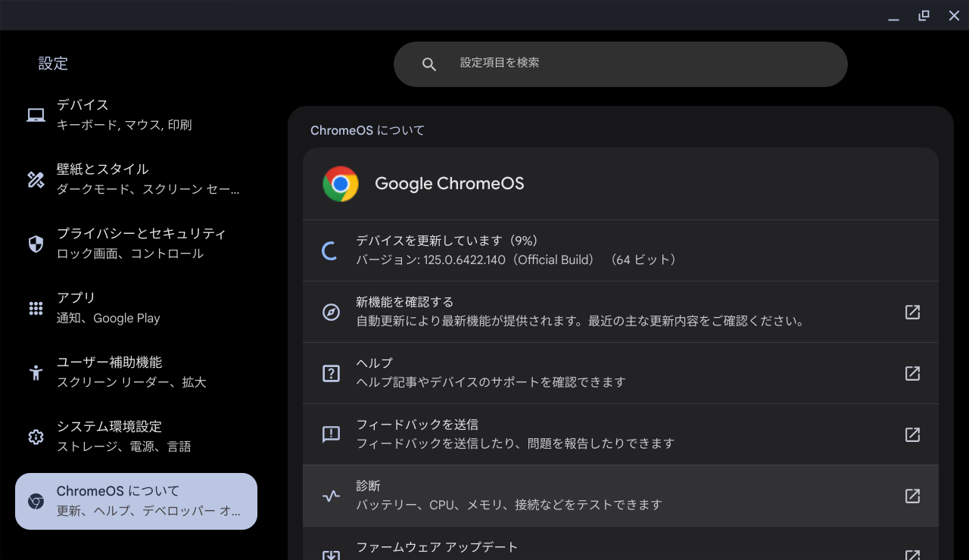Viewport: 969px width, 560px height.
Task: Click the Google Chrome logo icon
Action: click(340, 183)
